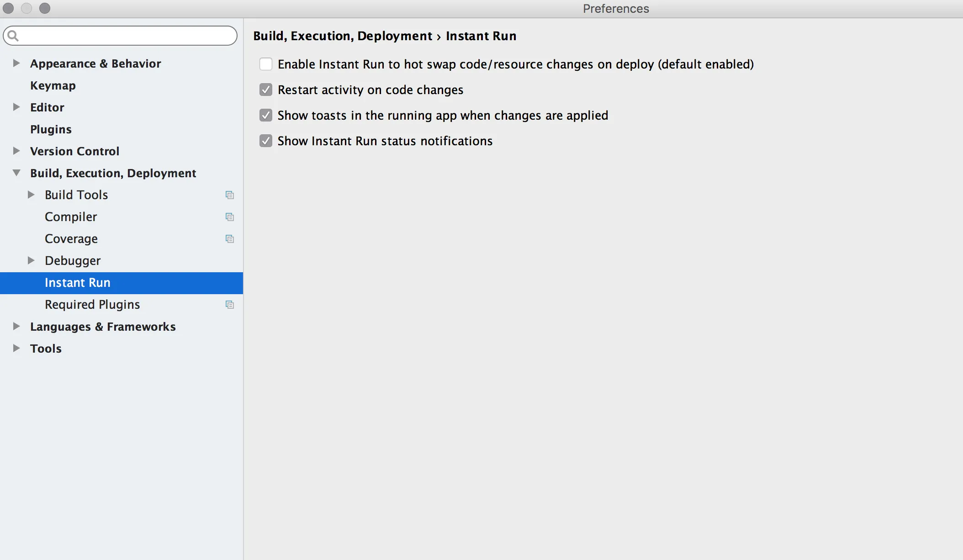
Task: Disable Show toasts in running app checkbox
Action: tap(266, 115)
